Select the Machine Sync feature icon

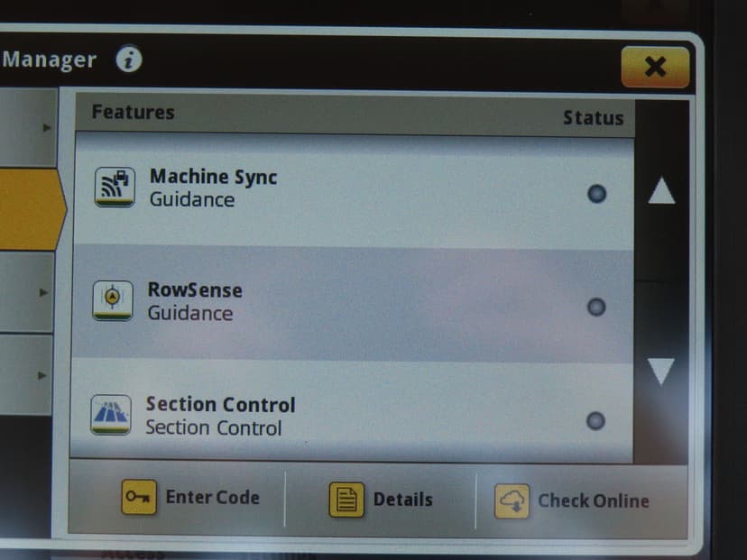click(115, 188)
